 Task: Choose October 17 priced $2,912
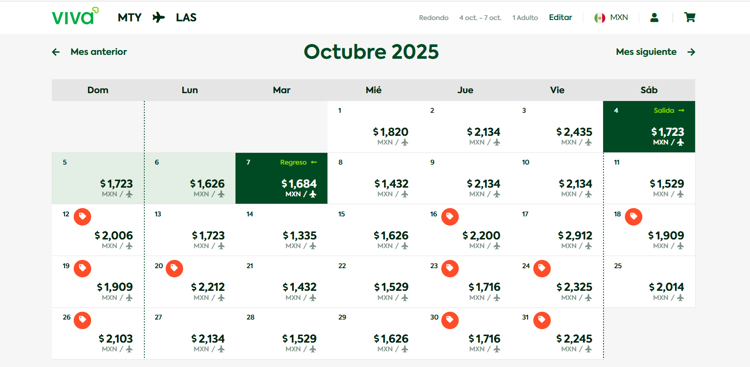click(557, 230)
